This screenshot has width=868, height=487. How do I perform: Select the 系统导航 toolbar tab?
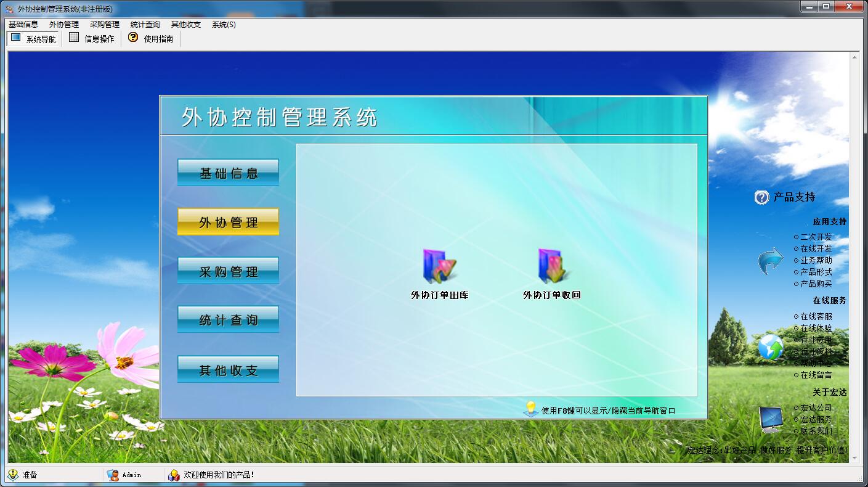[33, 39]
